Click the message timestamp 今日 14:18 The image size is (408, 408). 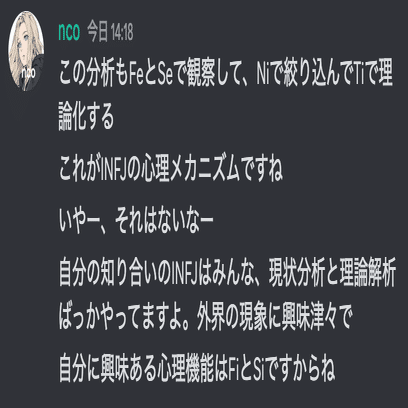tap(110, 33)
